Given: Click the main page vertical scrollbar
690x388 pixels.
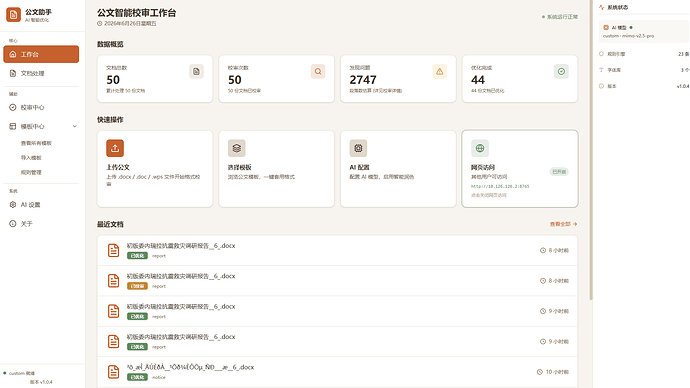Looking at the screenshot, I should 591,150.
